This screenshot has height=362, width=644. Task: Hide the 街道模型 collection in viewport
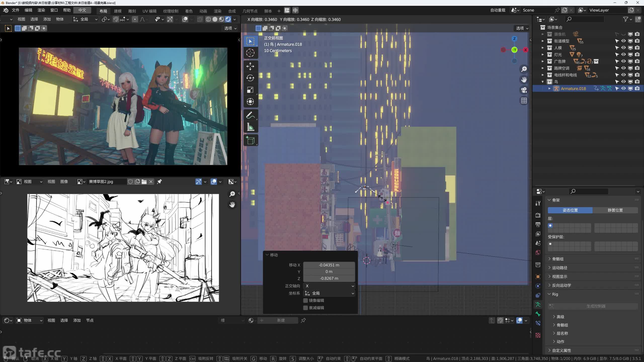[x=624, y=41]
